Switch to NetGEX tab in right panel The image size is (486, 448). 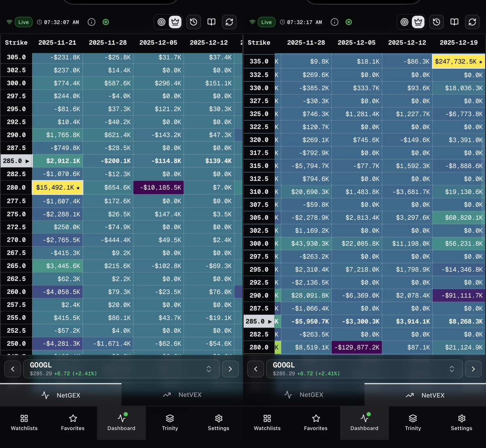click(x=304, y=395)
